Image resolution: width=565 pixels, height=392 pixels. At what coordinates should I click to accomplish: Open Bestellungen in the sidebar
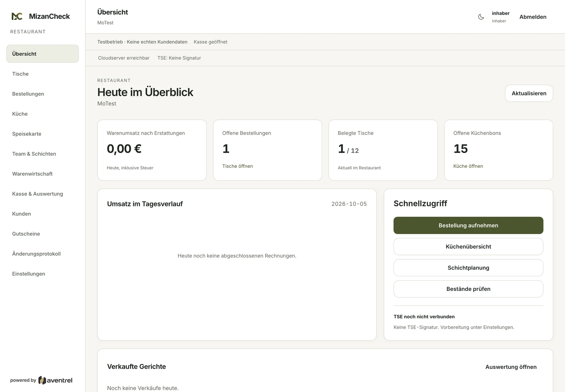pos(42,94)
